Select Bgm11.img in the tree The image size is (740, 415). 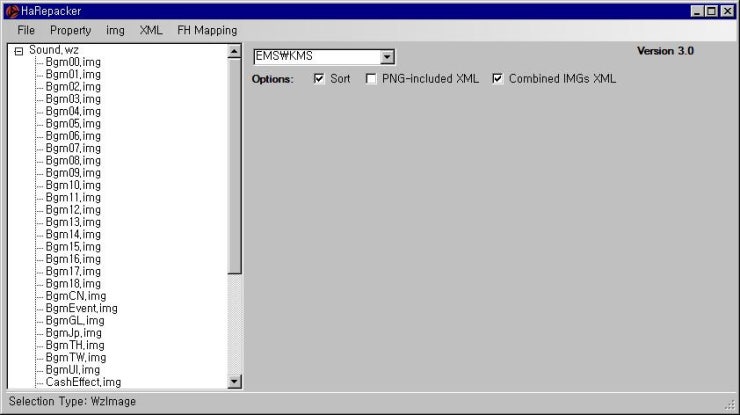pyautogui.click(x=73, y=197)
